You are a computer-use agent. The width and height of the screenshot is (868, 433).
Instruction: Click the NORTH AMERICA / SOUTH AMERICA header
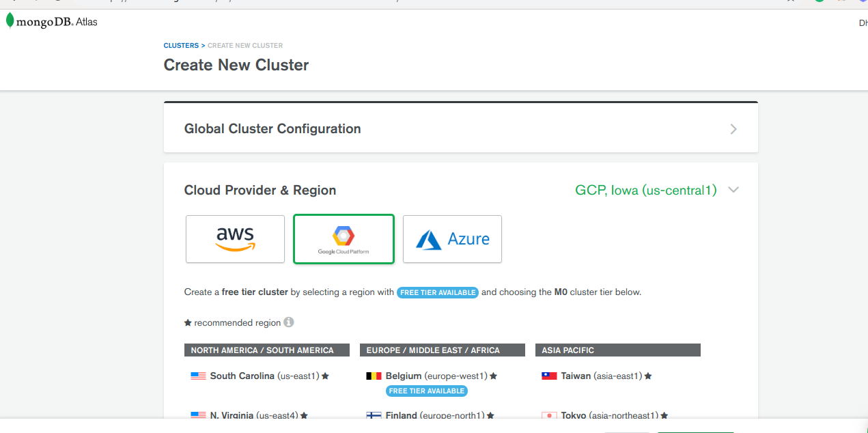coord(267,350)
